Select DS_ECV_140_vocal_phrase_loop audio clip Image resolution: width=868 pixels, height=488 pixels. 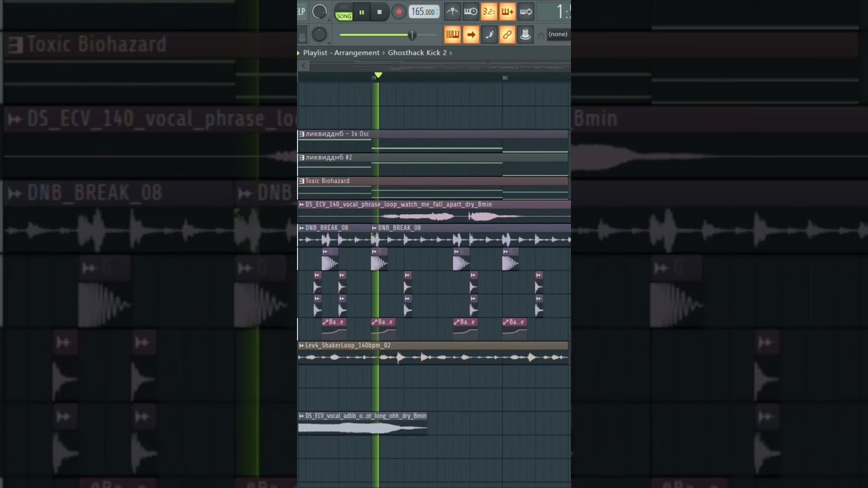[434, 211]
